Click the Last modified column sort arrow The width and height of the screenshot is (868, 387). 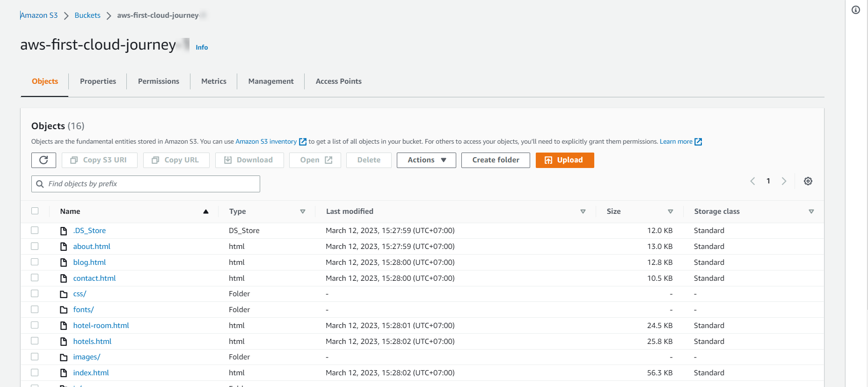583,212
